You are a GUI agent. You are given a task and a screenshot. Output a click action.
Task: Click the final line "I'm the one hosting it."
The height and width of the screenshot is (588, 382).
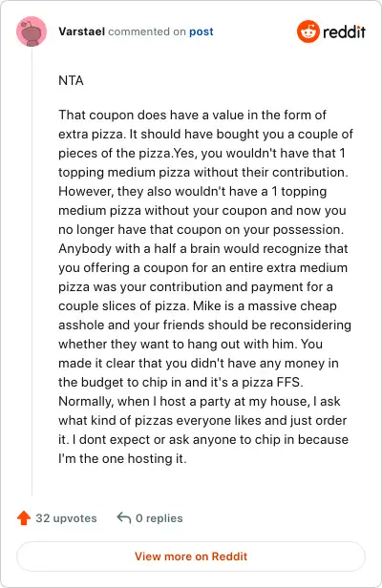point(122,458)
